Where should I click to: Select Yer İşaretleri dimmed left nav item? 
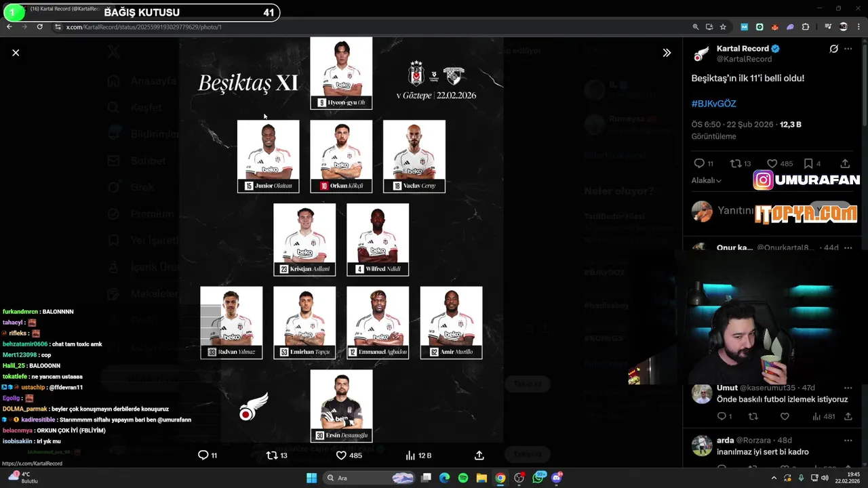point(144,241)
